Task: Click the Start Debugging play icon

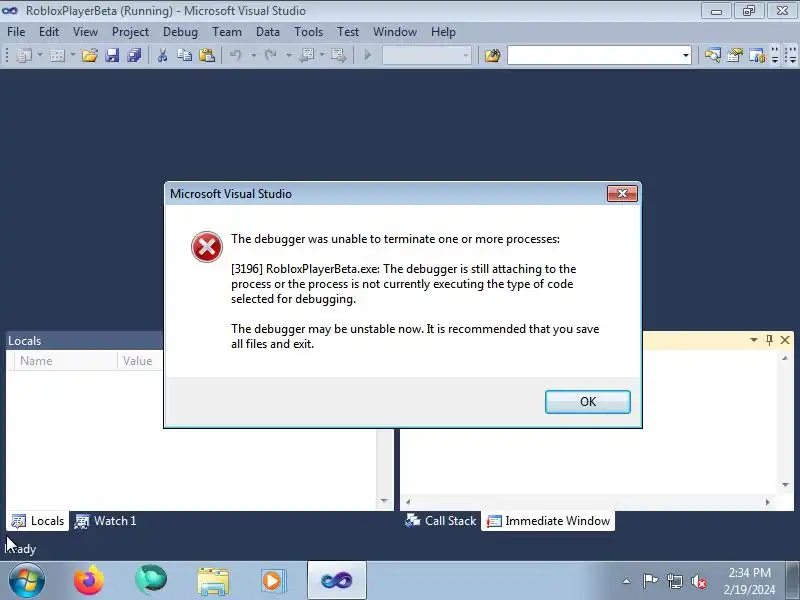Action: (x=367, y=55)
